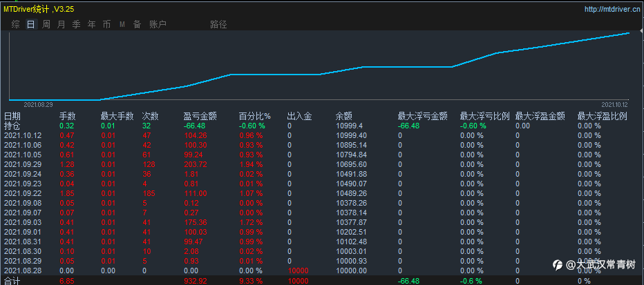This screenshot has width=644, height=285.
Task: Click the 6.85 total lots value
Action: click(66, 281)
